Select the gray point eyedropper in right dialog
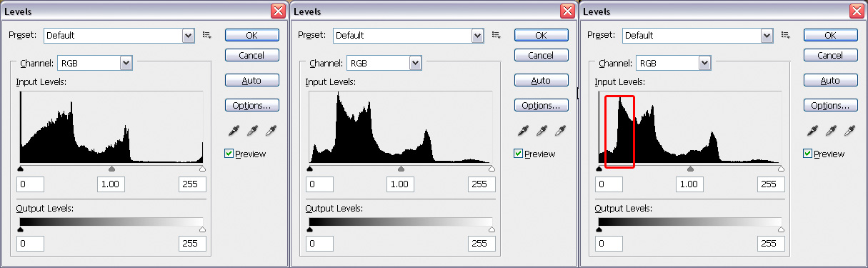Image resolution: width=868 pixels, height=268 pixels. pyautogui.click(x=831, y=131)
